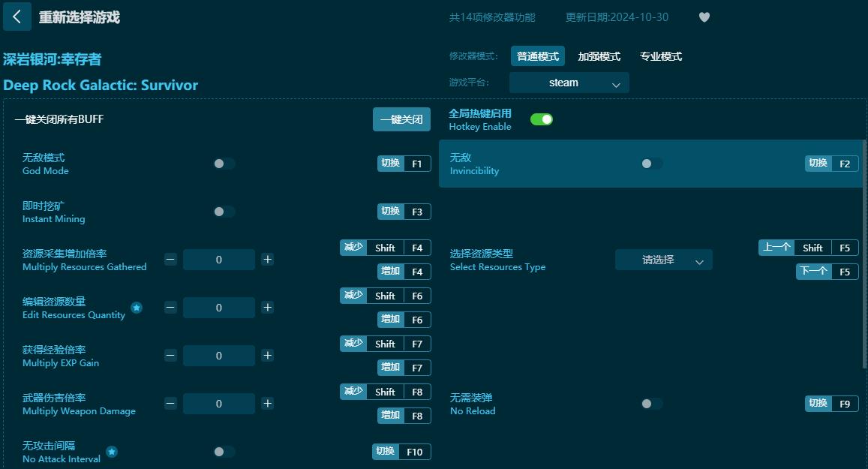Click Multiply Weapon Damage value field

pos(218,404)
